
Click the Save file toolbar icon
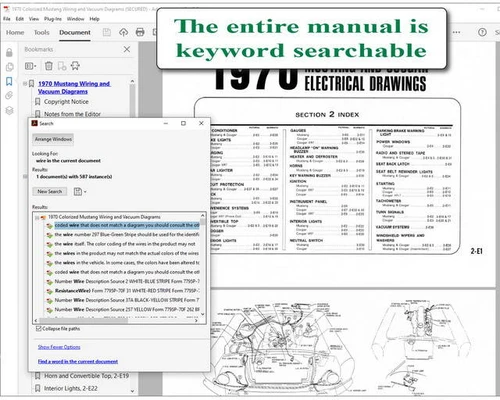[x=107, y=32]
